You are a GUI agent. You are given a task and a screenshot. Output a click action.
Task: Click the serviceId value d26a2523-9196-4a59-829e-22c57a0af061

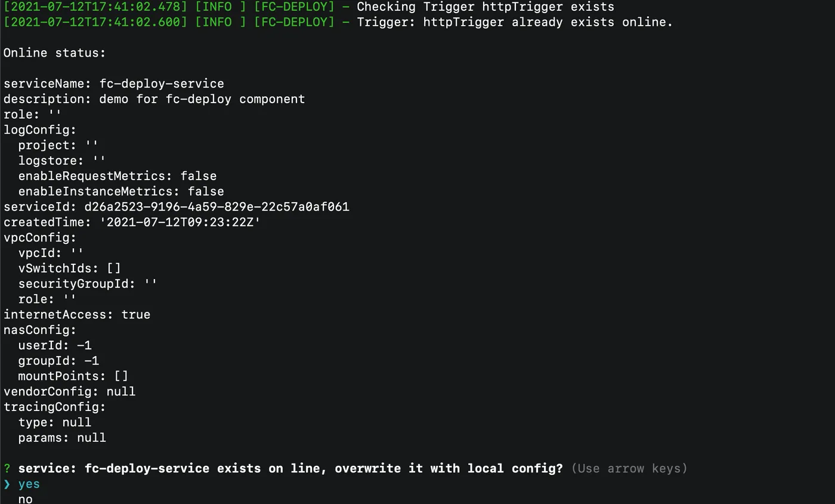[217, 207]
